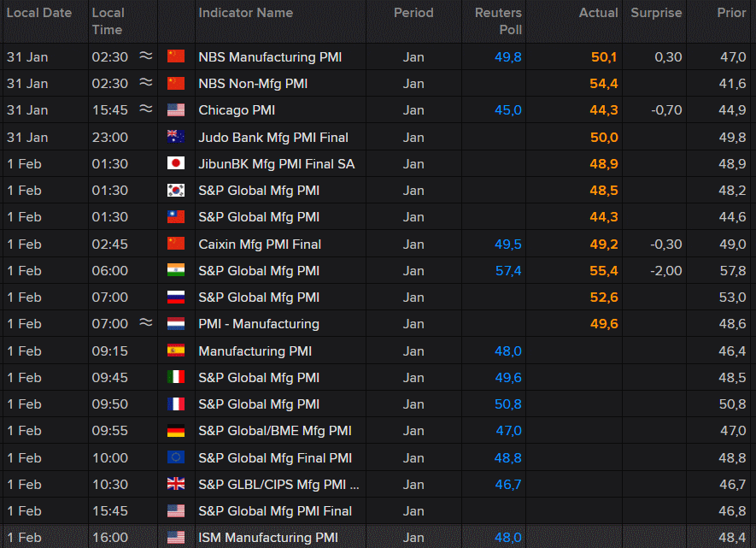756x548 pixels.
Task: Select the Netherlands flag beside PMI - Manufacturing
Action: (x=175, y=323)
